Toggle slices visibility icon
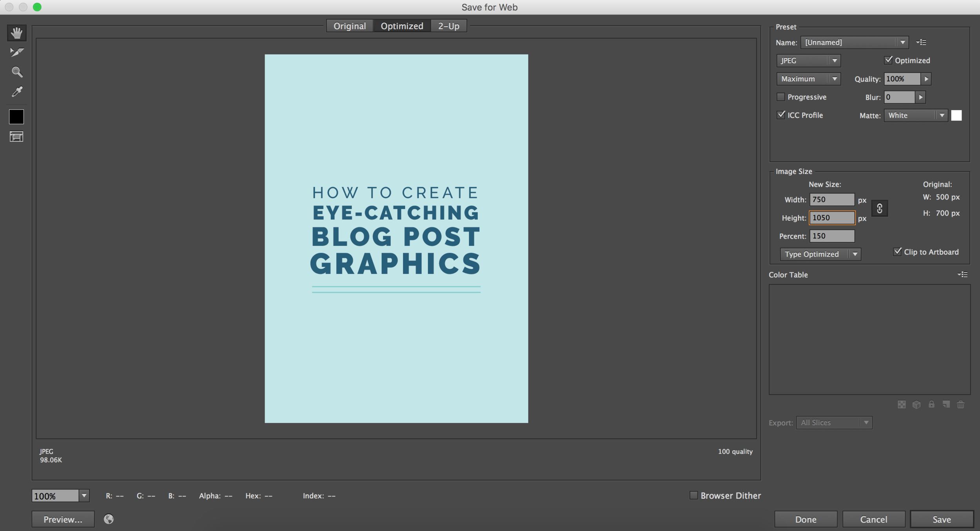Screen dimensions: 980x531 point(16,136)
